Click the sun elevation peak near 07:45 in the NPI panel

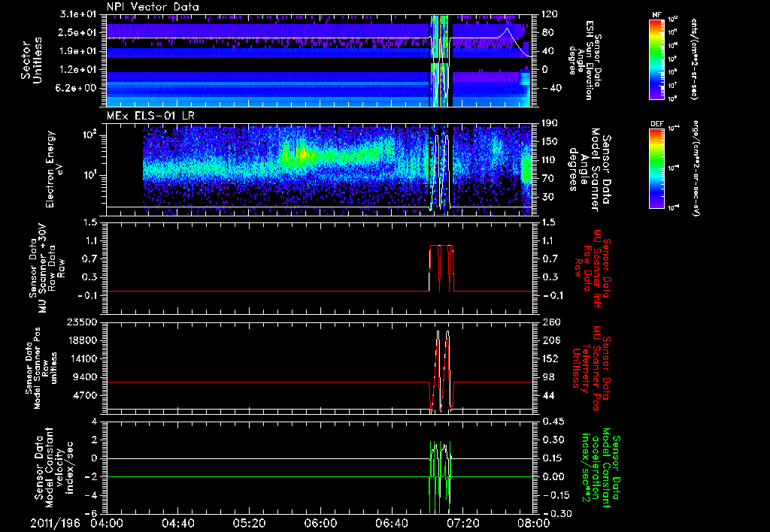508,29
